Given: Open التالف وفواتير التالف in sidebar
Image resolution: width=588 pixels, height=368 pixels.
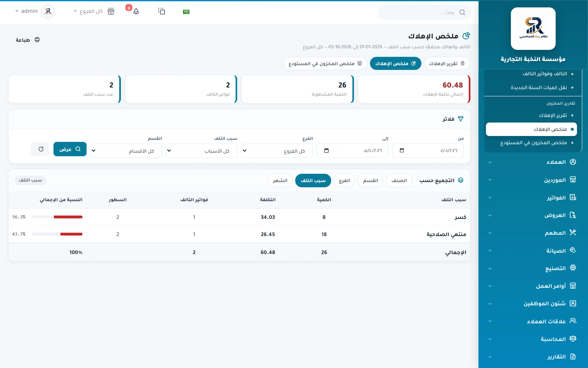Looking at the screenshot, I should click(545, 74).
